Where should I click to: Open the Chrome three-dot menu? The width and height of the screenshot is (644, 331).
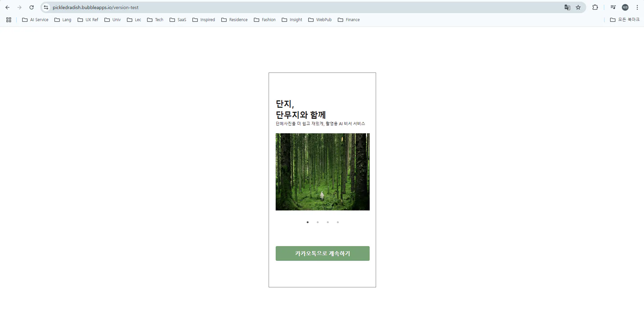tap(637, 7)
